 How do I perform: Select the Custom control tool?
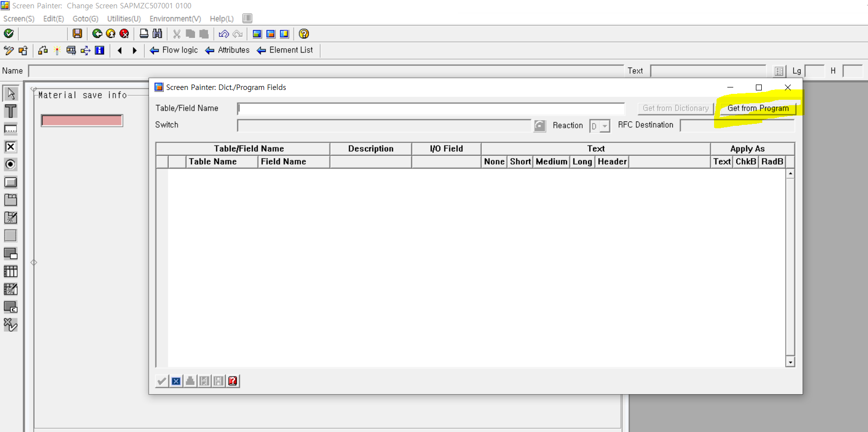pos(10,307)
